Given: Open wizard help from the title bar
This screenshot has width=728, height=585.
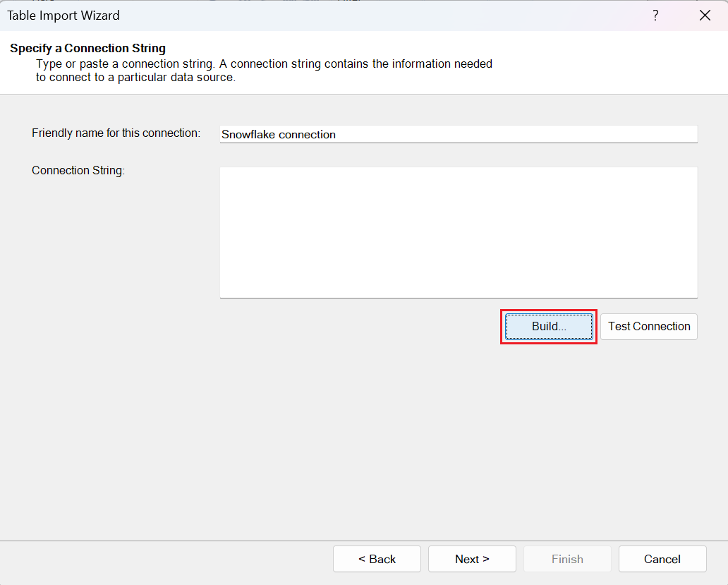Looking at the screenshot, I should click(655, 15).
